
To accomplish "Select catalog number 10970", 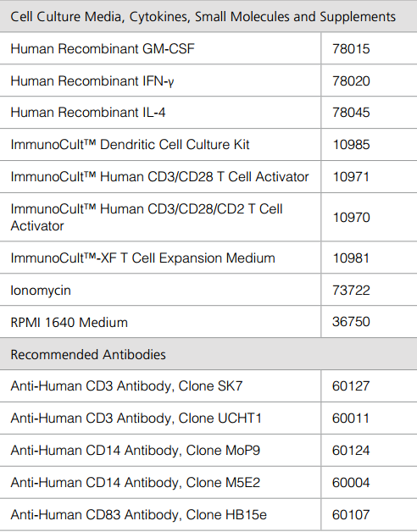I will coord(351,218).
